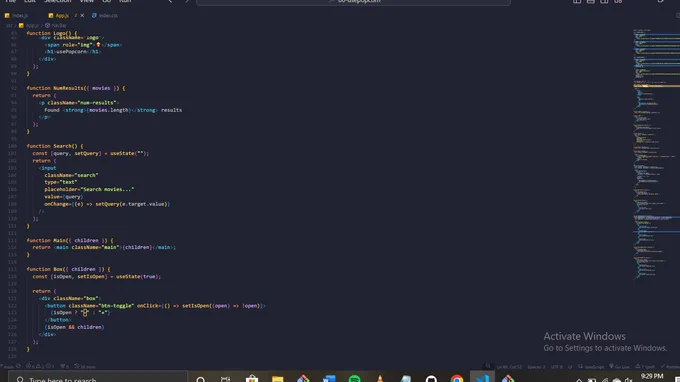Viewport: 680px width, 382px height.
Task: Click the command center search box
Action: point(353,2)
